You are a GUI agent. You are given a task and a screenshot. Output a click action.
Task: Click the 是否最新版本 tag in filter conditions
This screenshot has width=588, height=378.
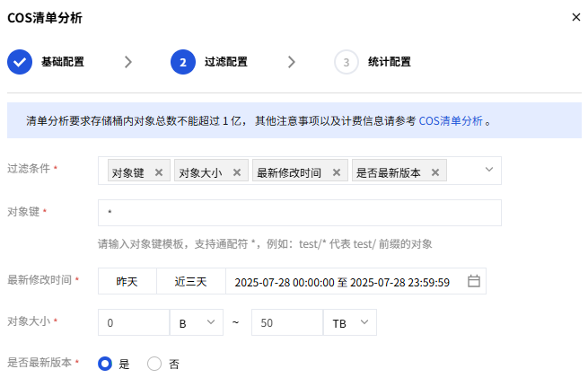pos(399,171)
